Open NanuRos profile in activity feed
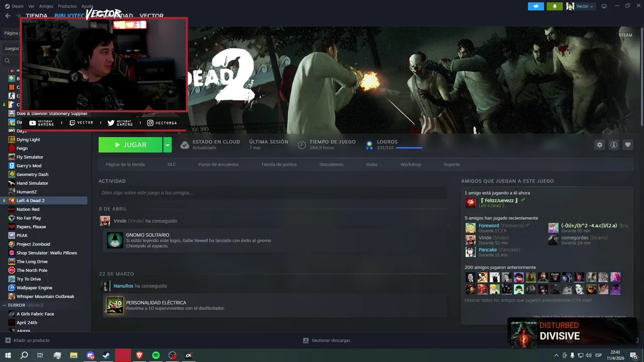 tap(123, 286)
